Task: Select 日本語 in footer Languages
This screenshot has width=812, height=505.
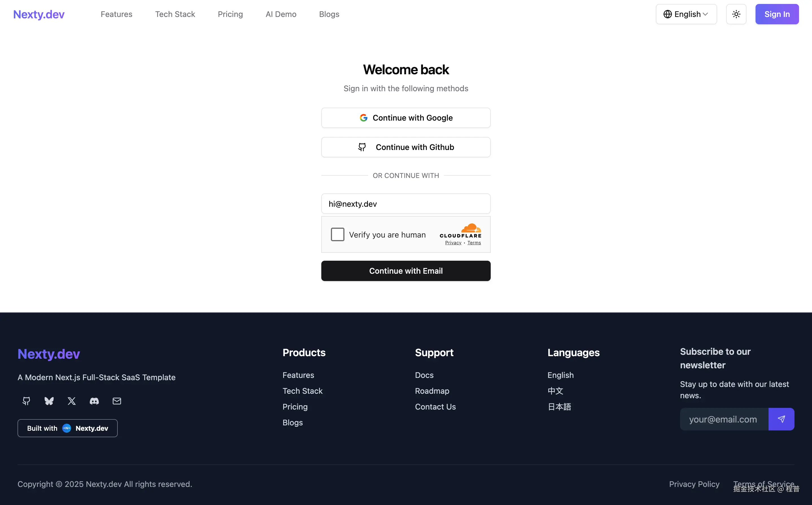Action: click(x=559, y=407)
